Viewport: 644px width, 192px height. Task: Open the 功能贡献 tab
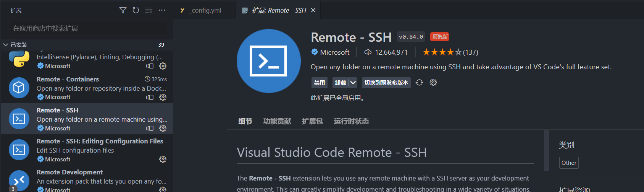click(x=277, y=121)
